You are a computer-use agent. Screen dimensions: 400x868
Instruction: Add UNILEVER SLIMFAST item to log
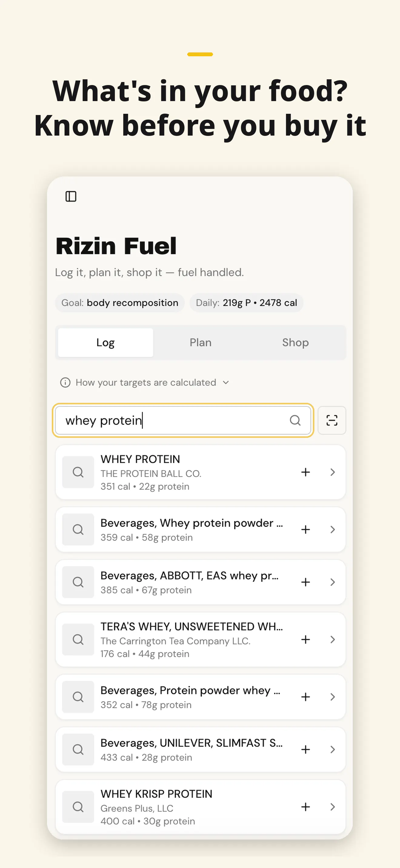coord(305,749)
